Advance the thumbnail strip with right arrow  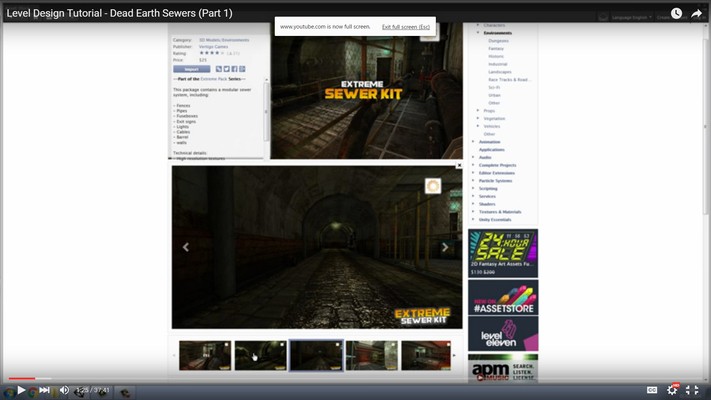455,356
